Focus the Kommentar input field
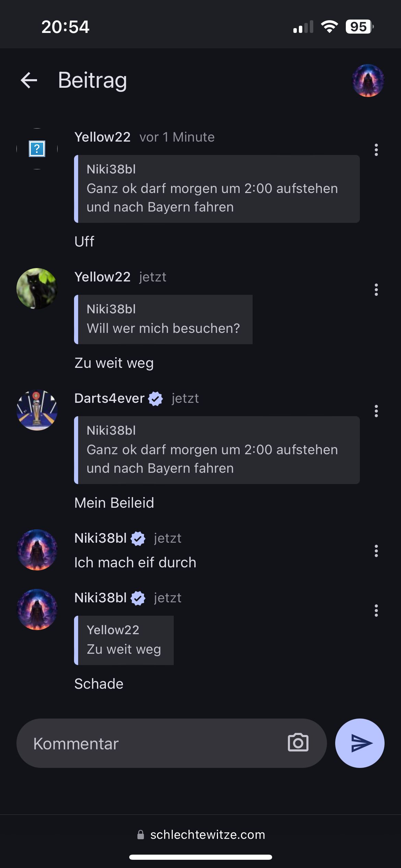The width and height of the screenshot is (401, 868). (154, 743)
